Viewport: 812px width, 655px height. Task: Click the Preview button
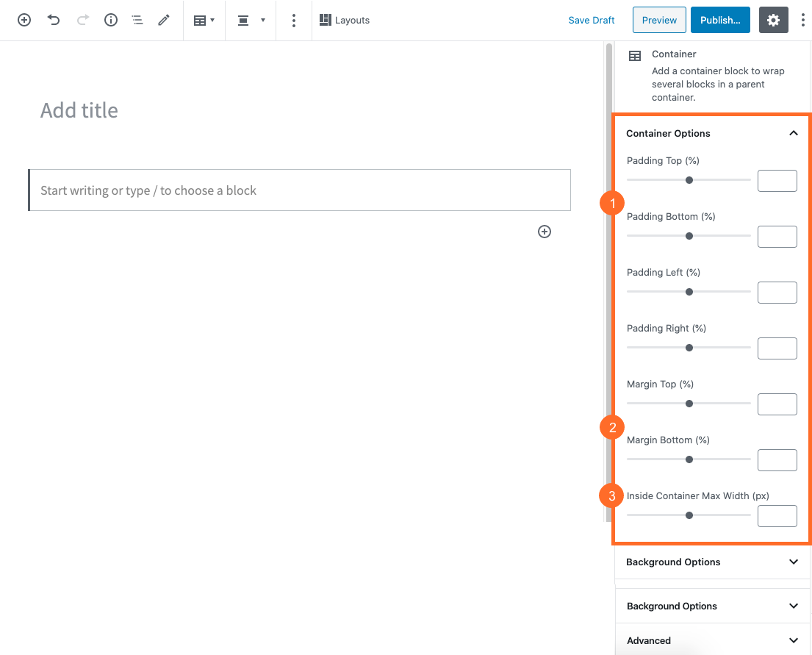tap(659, 21)
